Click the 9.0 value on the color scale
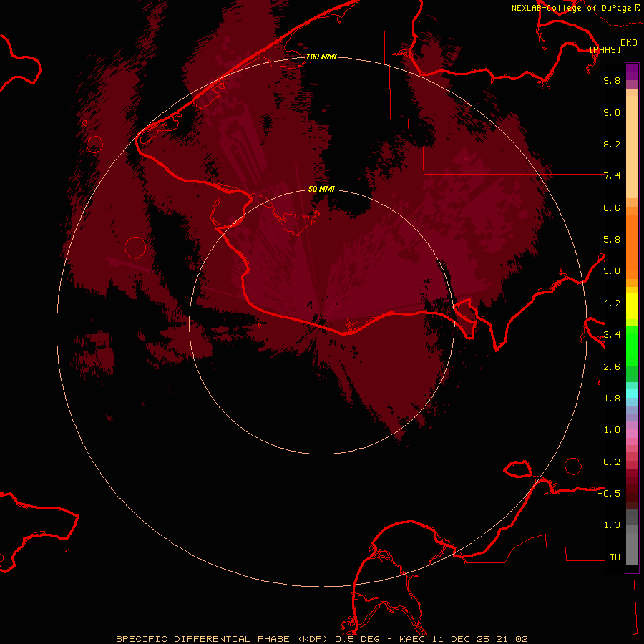 pyautogui.click(x=612, y=112)
